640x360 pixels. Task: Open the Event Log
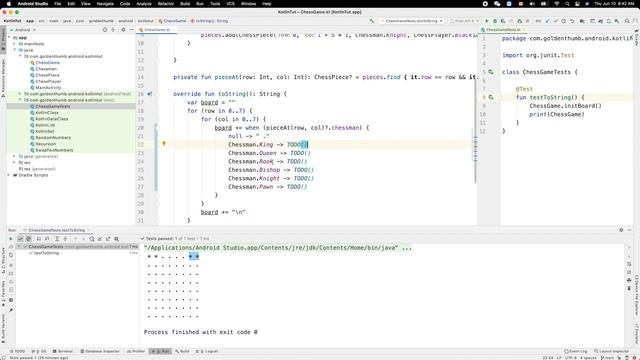(576, 351)
